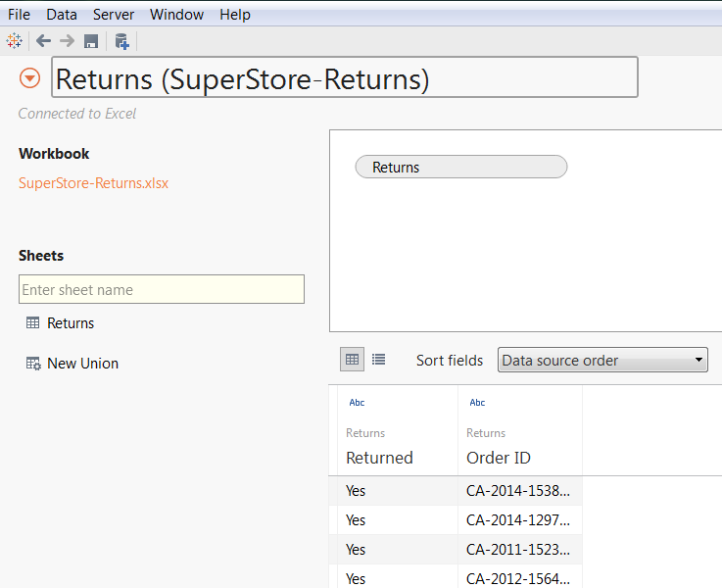Select the Returns sheet in Sheets list
Viewport: 722px width, 588px height.
[71, 322]
